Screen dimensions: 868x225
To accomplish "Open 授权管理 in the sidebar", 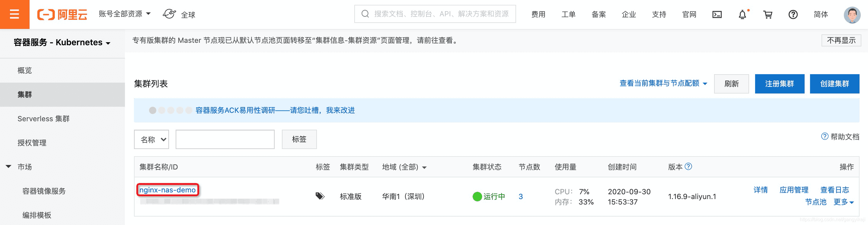I will pyautogui.click(x=32, y=143).
